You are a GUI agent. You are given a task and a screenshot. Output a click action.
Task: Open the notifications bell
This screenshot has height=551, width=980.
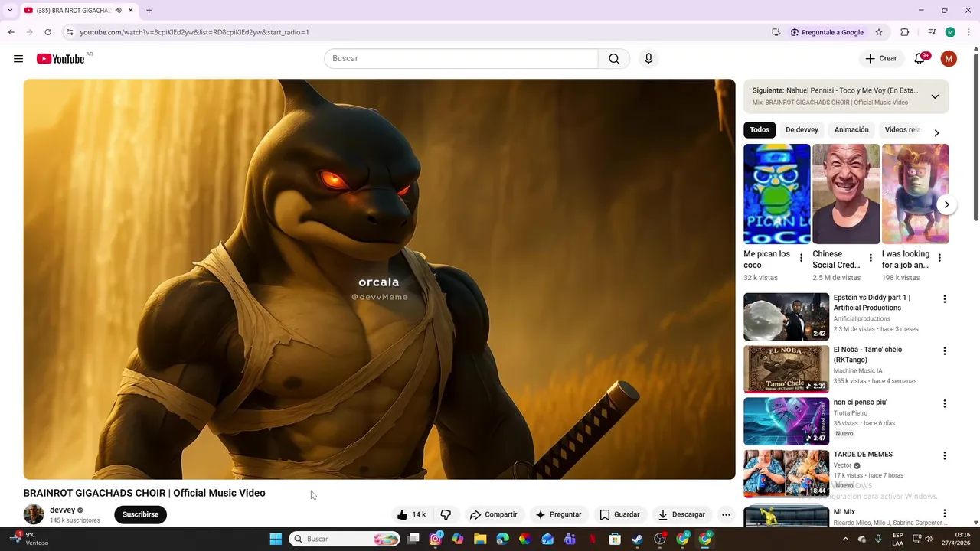(920, 59)
